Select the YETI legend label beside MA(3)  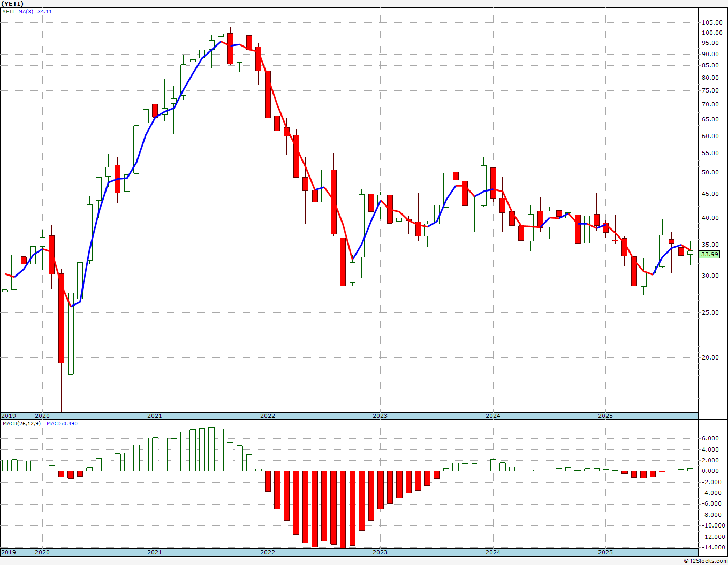(9, 12)
